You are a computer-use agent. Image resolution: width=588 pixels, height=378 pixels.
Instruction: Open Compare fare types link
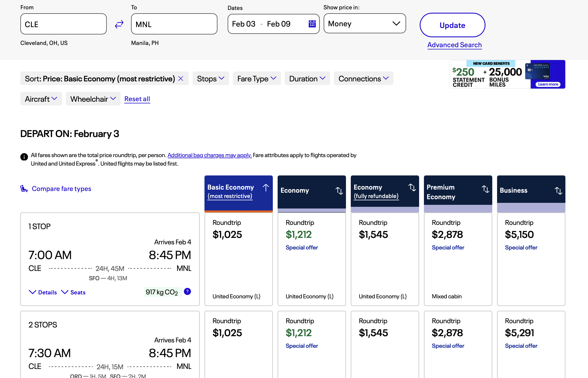coord(62,189)
